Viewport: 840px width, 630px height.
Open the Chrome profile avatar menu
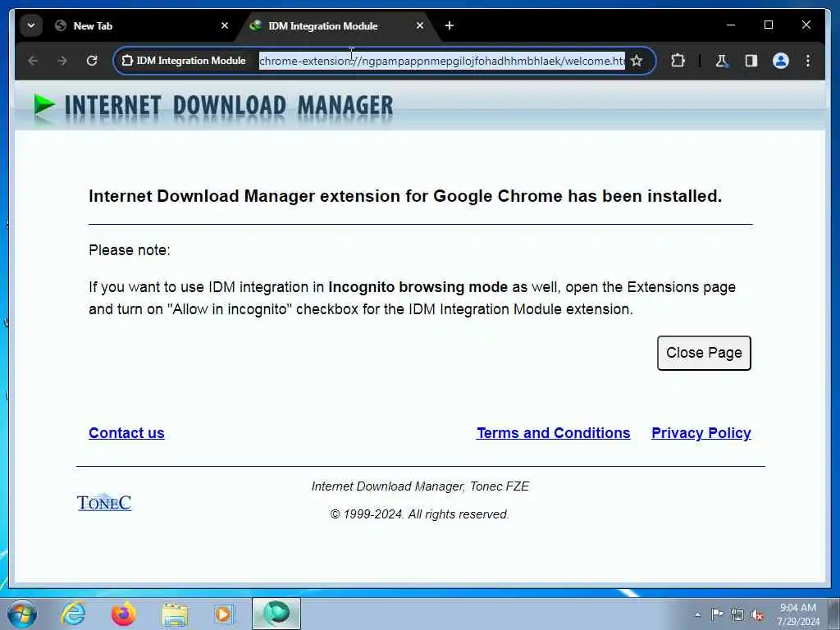tap(781, 61)
